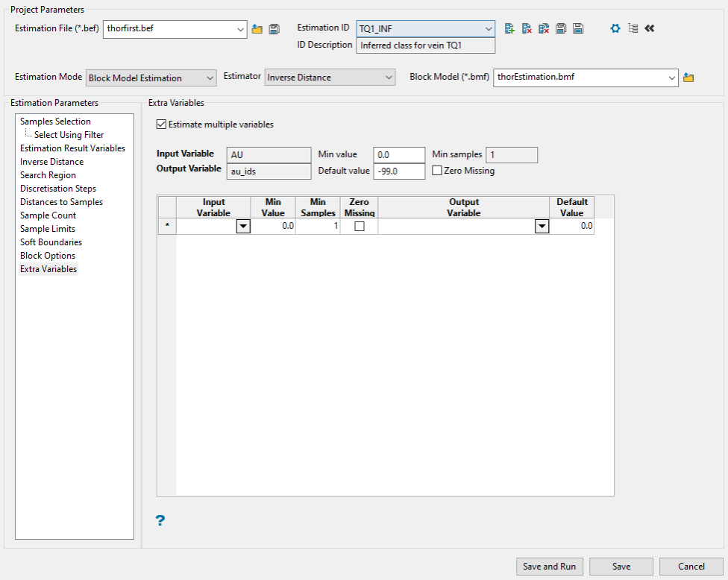728x580 pixels.
Task: Open the settings gear icon
Action: pyautogui.click(x=615, y=28)
